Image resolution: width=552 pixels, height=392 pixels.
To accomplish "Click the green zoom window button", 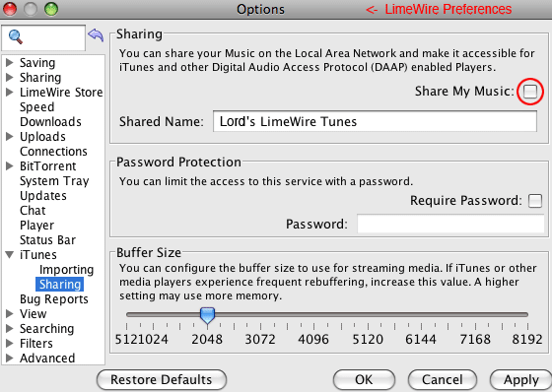I will [x=51, y=9].
